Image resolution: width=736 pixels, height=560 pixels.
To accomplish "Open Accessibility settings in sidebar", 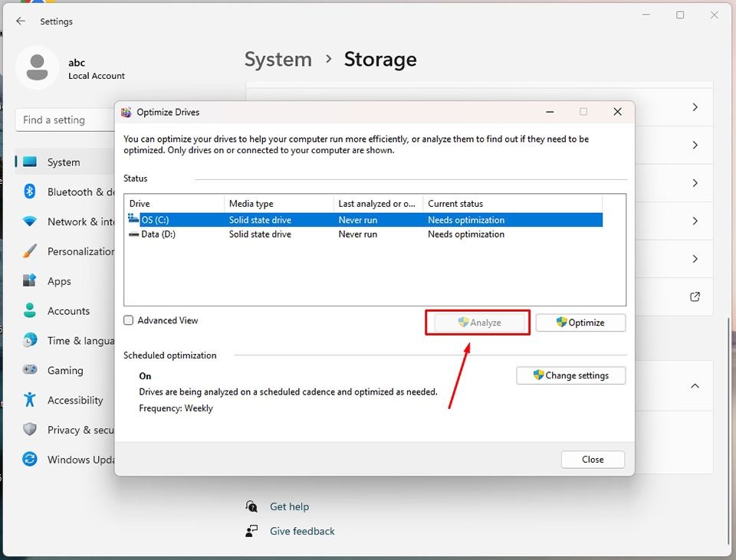I will click(64, 400).
